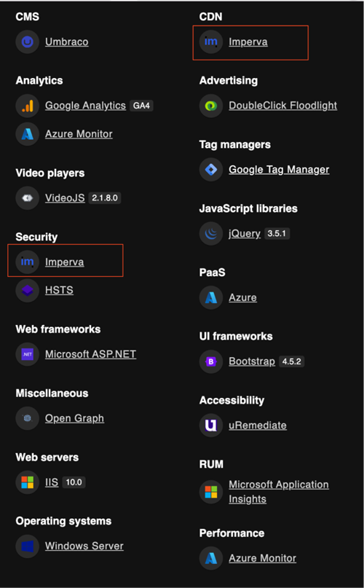Click the Video players category heading
The width and height of the screenshot is (364, 588).
click(50, 173)
